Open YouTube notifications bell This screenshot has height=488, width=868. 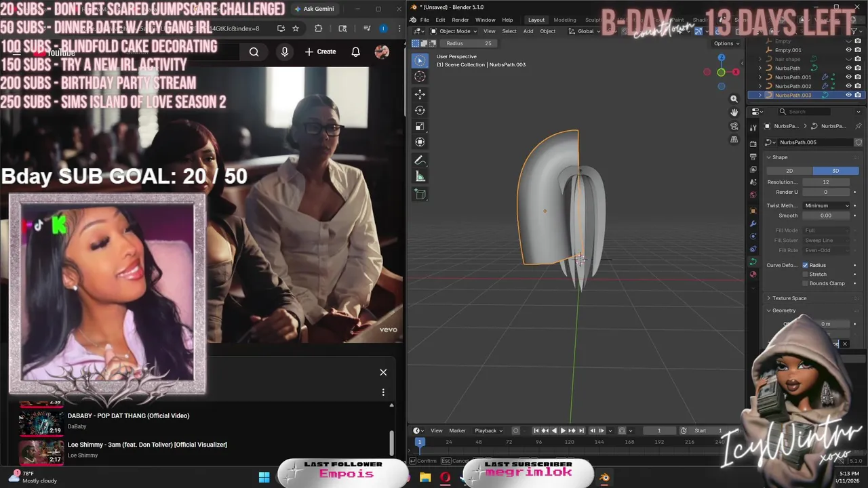point(355,52)
